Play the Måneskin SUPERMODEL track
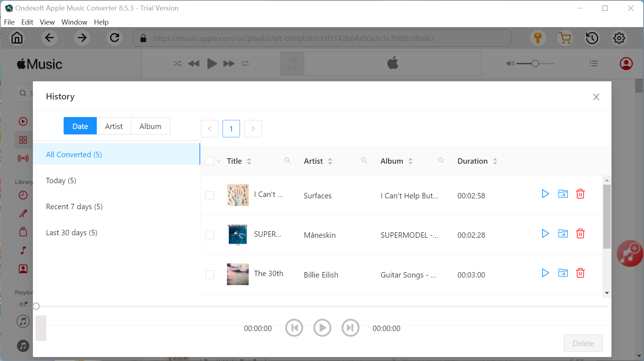This screenshot has width=644, height=361. [x=545, y=234]
